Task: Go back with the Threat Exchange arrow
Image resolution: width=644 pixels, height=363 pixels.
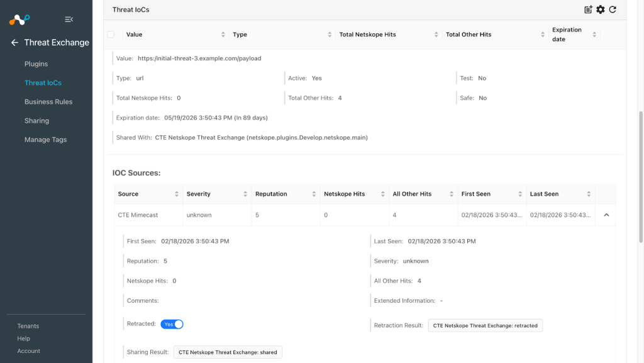Action: click(x=15, y=43)
